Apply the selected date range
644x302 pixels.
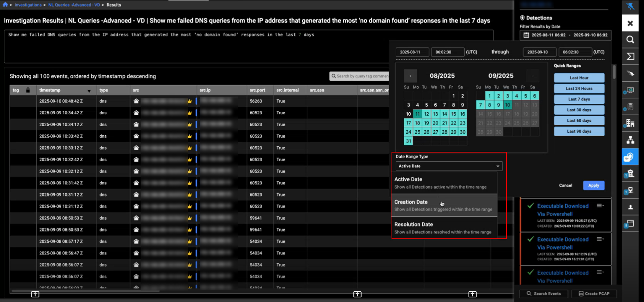pyautogui.click(x=593, y=185)
